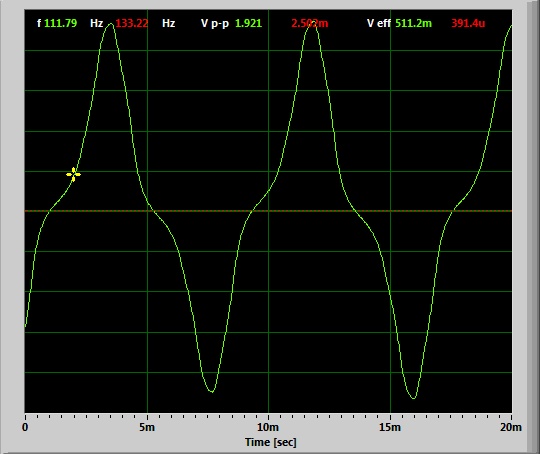The height and width of the screenshot is (454, 540).
Task: Click the 20m time axis label
Action: [511, 427]
